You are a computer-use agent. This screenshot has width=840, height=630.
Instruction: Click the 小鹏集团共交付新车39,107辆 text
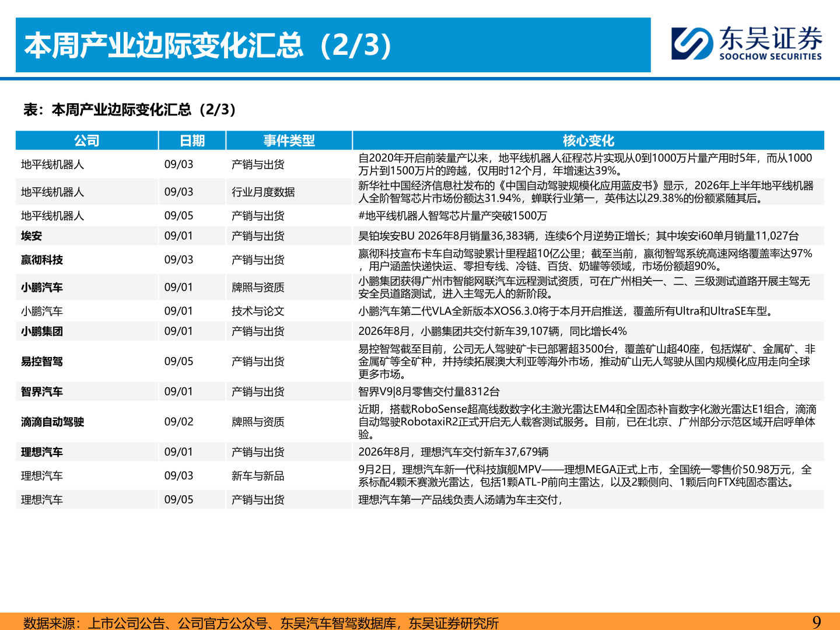click(x=492, y=331)
